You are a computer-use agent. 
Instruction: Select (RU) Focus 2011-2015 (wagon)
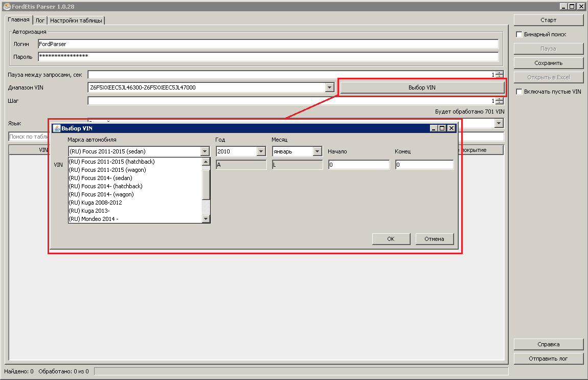coord(135,170)
